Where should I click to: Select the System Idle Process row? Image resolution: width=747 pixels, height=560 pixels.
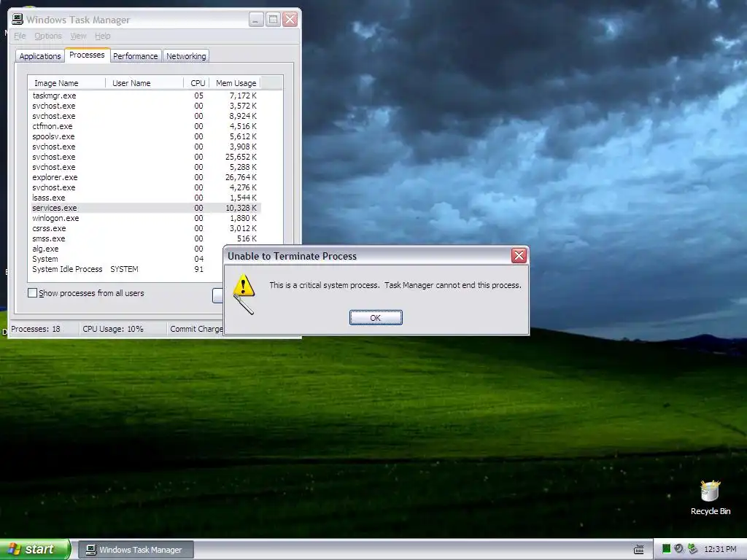point(126,269)
